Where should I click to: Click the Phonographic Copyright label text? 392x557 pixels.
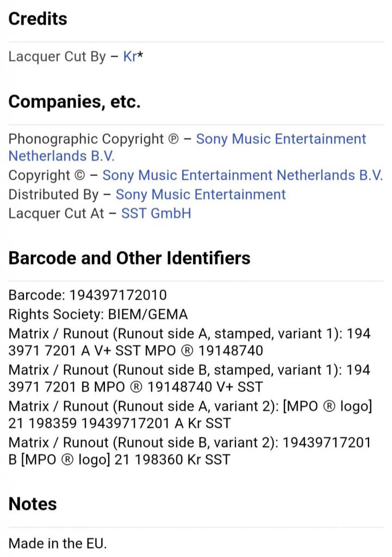tap(86, 139)
